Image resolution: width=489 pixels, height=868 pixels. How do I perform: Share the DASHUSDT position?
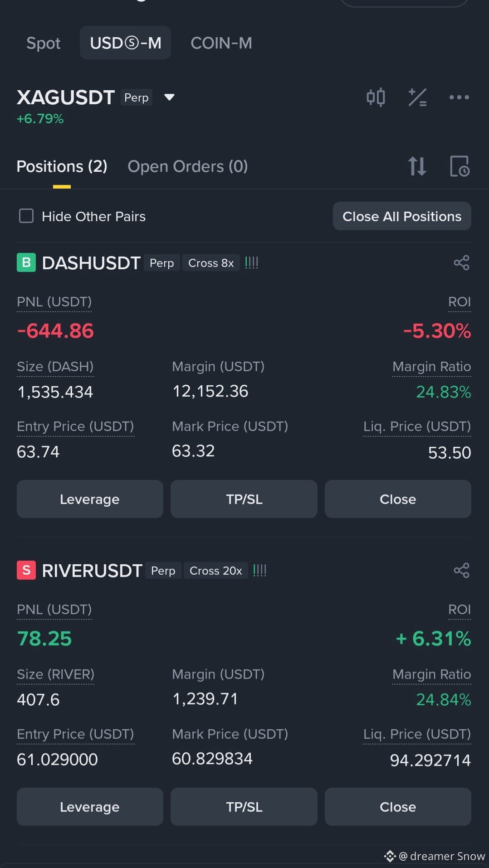point(461,262)
